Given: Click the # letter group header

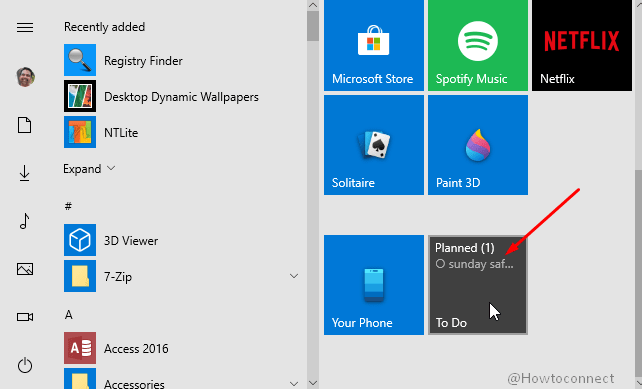Looking at the screenshot, I should pos(68,206).
